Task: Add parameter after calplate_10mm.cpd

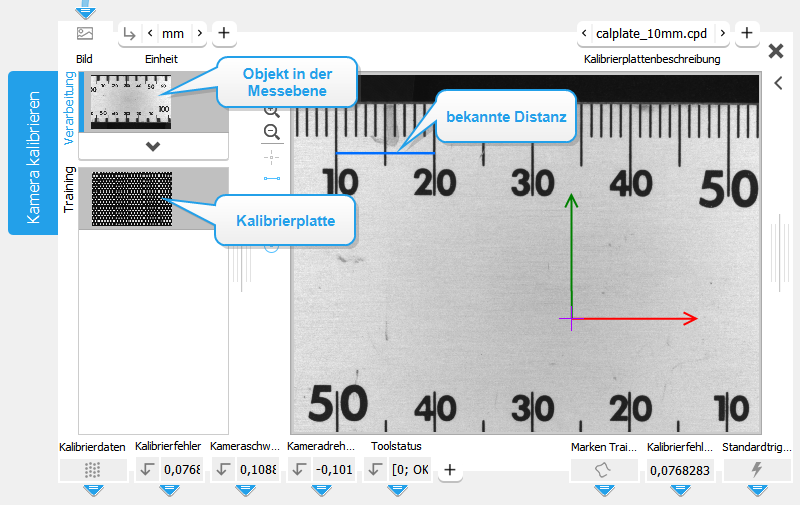Action: point(746,33)
